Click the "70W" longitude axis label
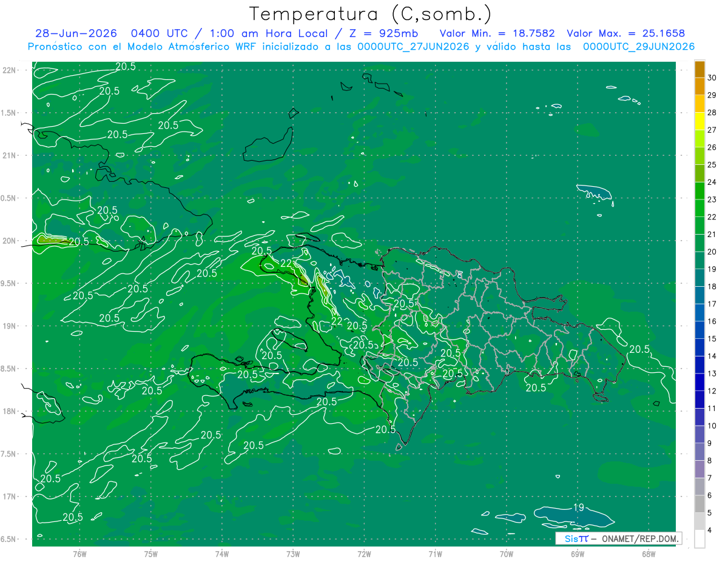This screenshot has width=728, height=562. pyautogui.click(x=506, y=553)
